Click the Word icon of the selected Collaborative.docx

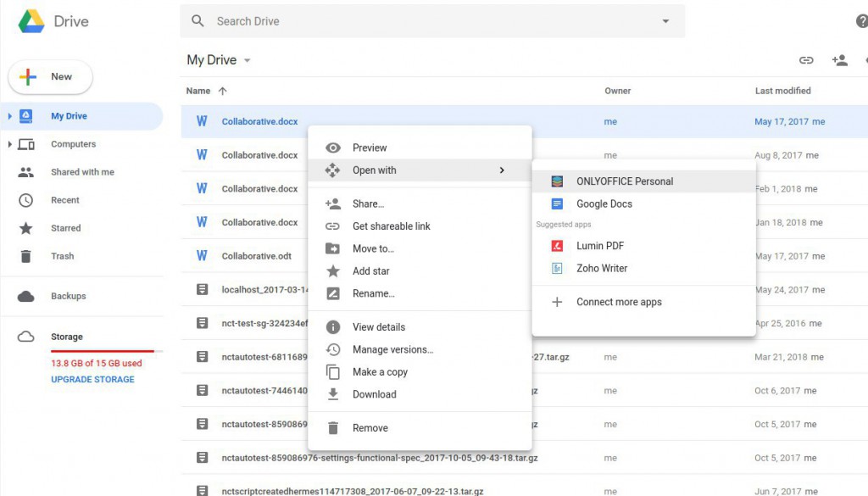[x=202, y=121]
